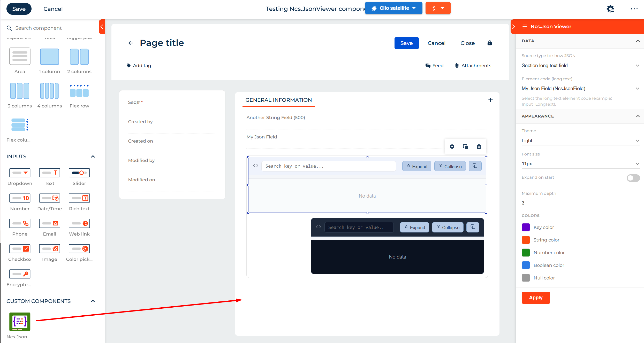Copy JSON in the light viewer
Screen dimensions: 644x343
point(475,166)
